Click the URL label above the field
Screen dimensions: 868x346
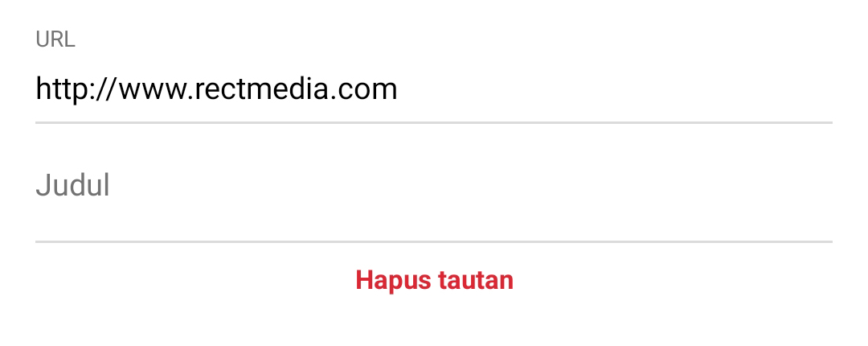tap(55, 40)
